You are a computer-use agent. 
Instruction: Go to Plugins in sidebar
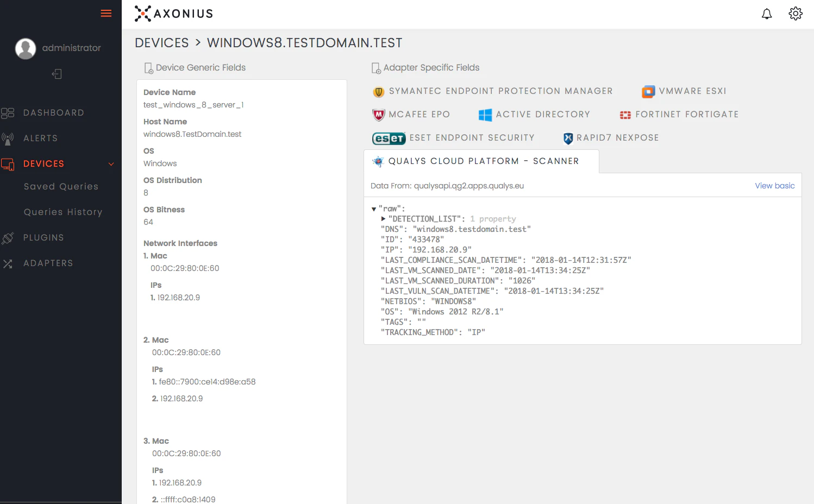tap(44, 238)
